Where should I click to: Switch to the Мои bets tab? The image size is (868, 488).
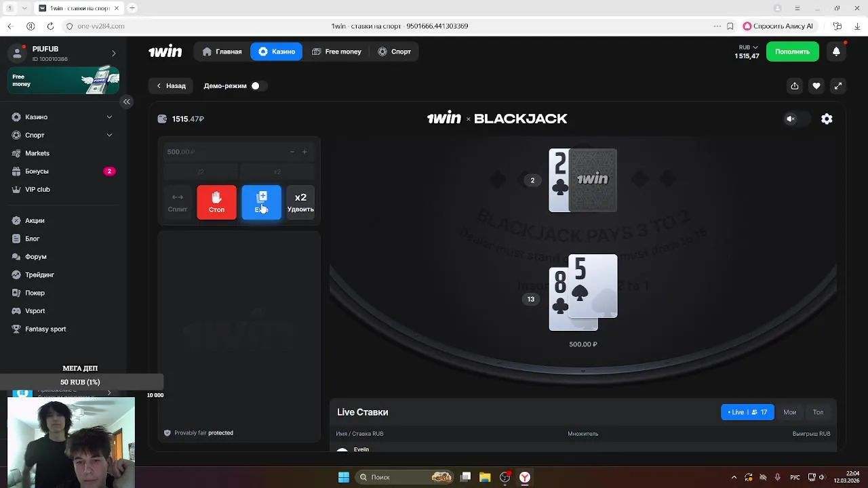tap(790, 412)
